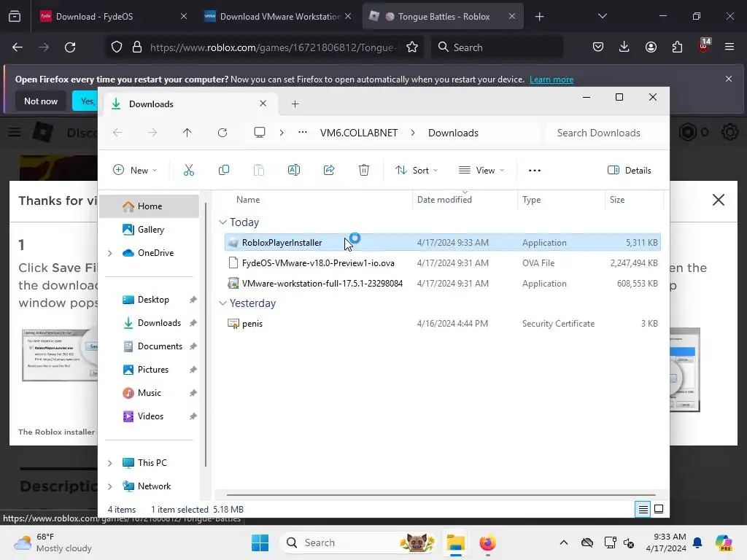Click the horizontal scrollbar in file list
This screenshot has width=747, height=560.
[x=441, y=495]
